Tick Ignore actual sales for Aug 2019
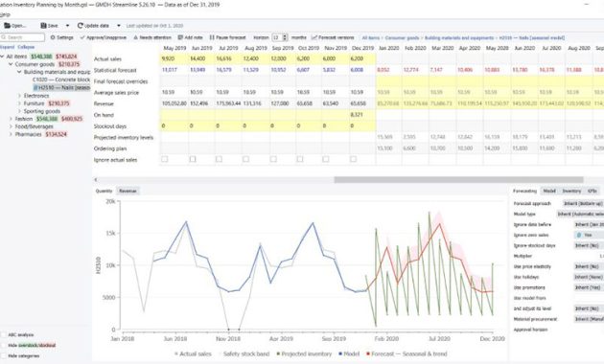This screenshot has width=604, height=364. (245, 159)
